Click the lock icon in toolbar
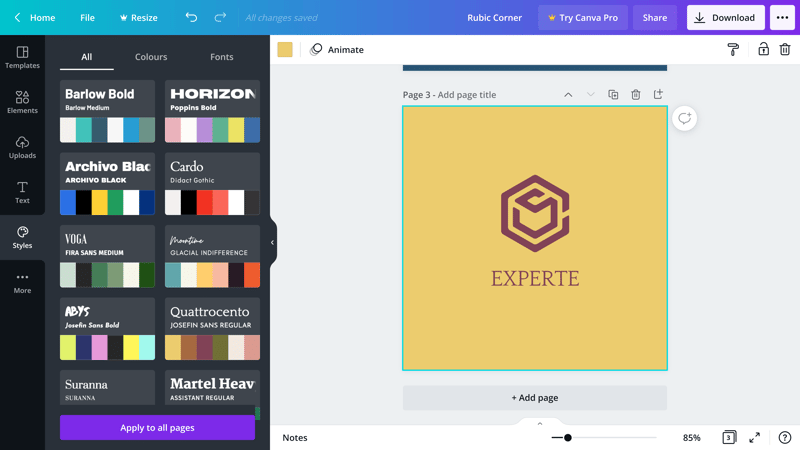This screenshot has height=450, width=800. click(x=763, y=49)
